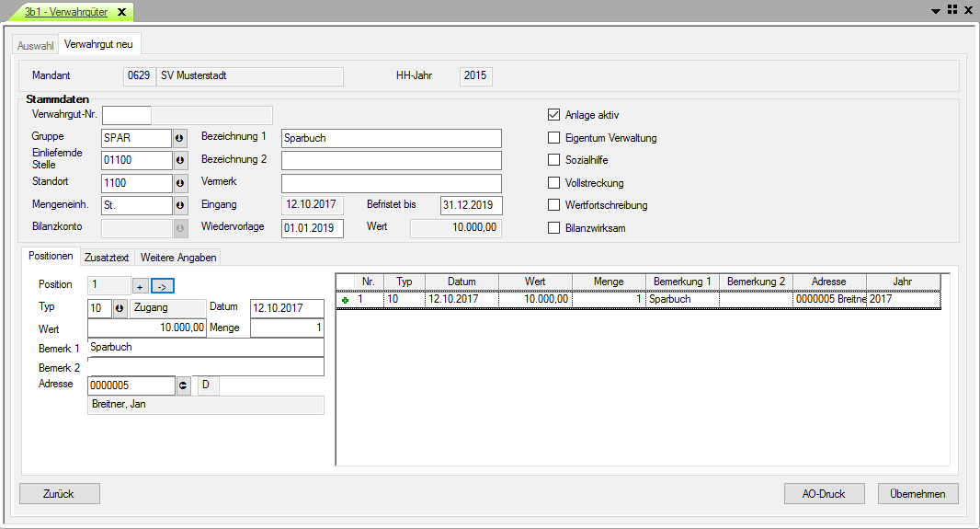Open the Adresse search icon
Image resolution: width=980 pixels, height=529 pixels.
coord(184,385)
